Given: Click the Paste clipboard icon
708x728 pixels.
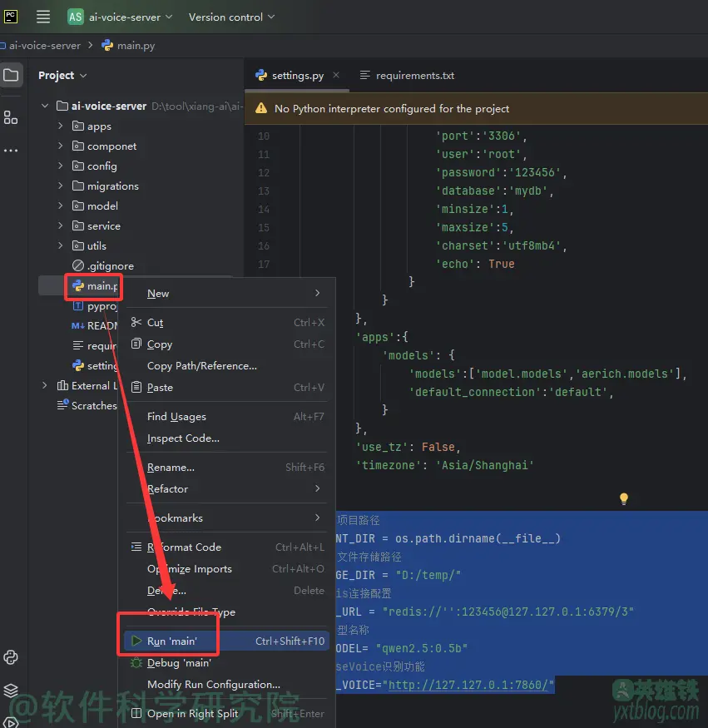Looking at the screenshot, I should click(136, 387).
